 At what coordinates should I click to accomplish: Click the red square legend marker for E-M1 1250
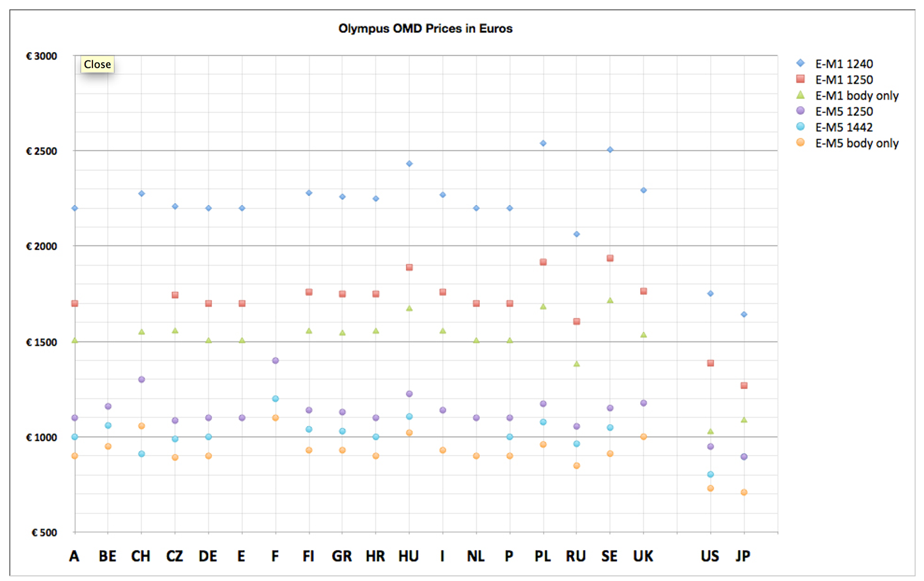click(801, 79)
